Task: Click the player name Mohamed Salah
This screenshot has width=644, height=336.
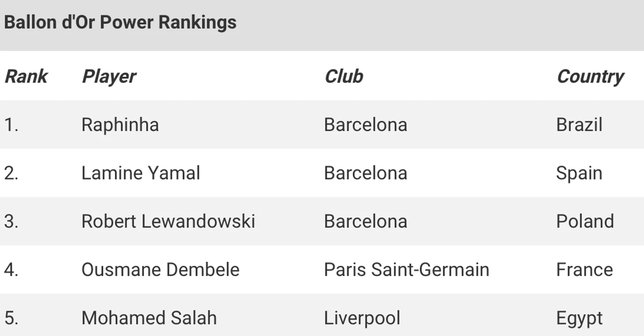Action: pyautogui.click(x=149, y=318)
